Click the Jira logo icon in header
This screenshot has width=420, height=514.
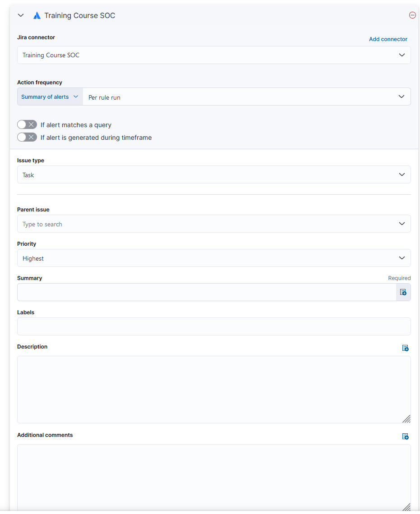37,16
